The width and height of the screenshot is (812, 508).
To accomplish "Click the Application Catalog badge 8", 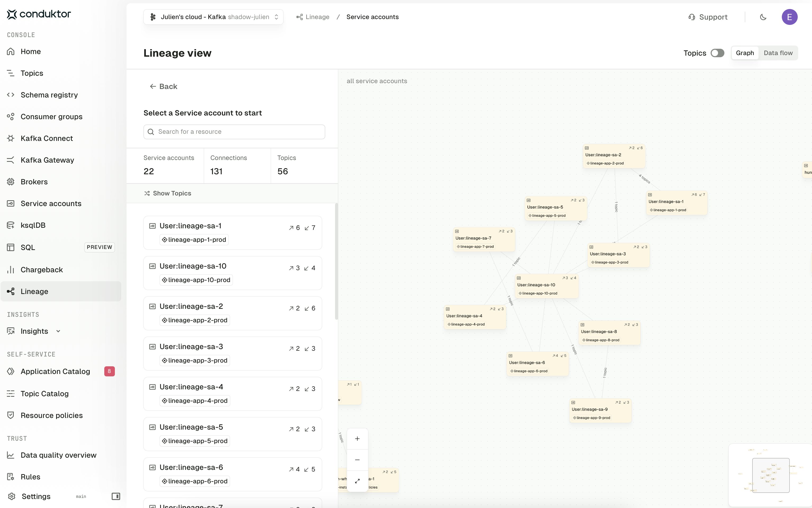I will click(109, 371).
